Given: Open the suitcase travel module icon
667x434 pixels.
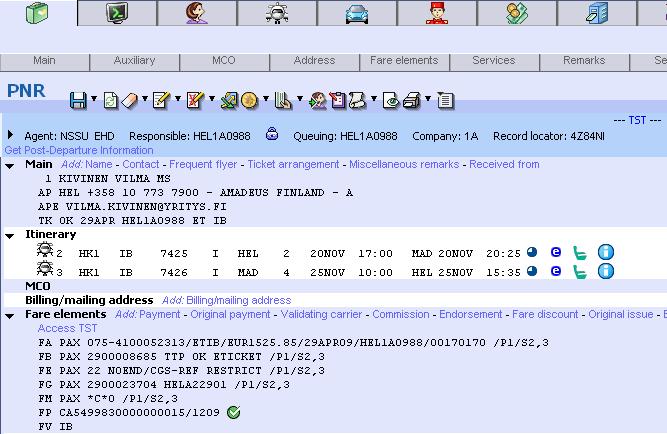Looking at the screenshot, I should [37, 13].
